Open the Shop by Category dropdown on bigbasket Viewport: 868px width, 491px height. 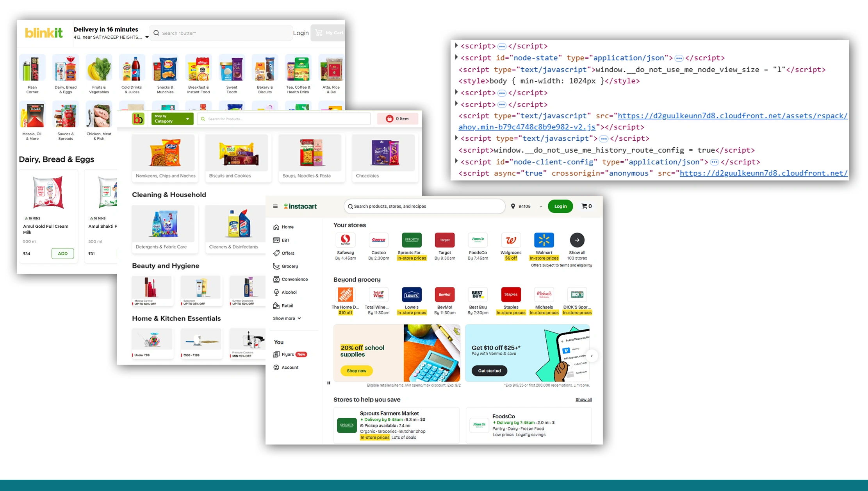[172, 119]
